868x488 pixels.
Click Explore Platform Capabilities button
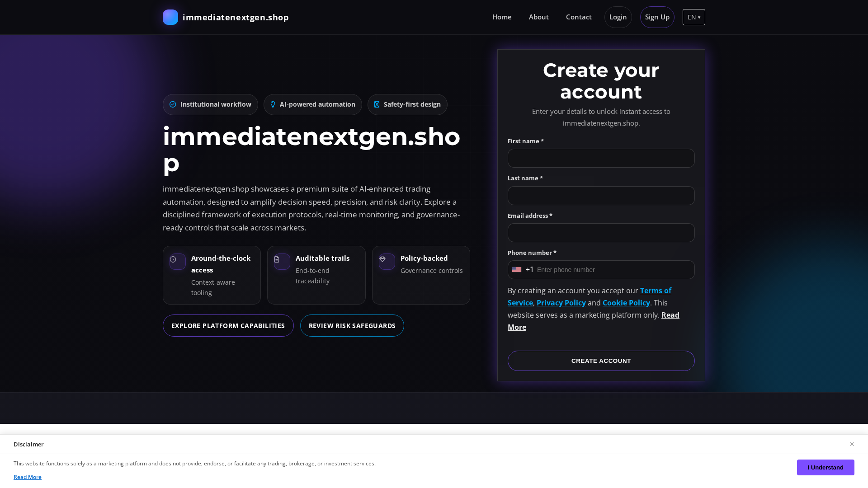coord(228,326)
